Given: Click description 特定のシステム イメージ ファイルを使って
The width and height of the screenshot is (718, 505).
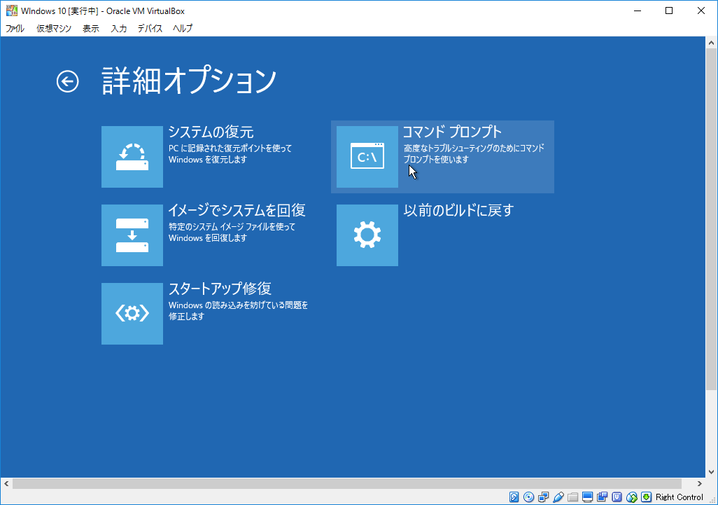Looking at the screenshot, I should tap(232, 227).
